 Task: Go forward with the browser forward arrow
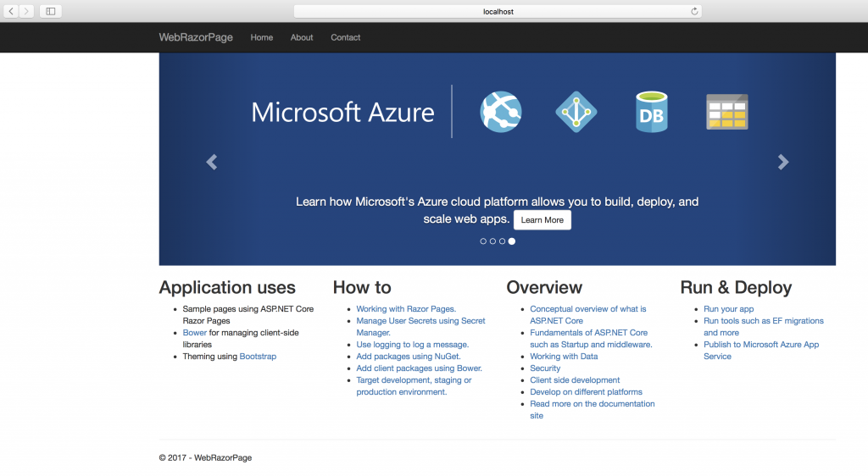coord(26,11)
